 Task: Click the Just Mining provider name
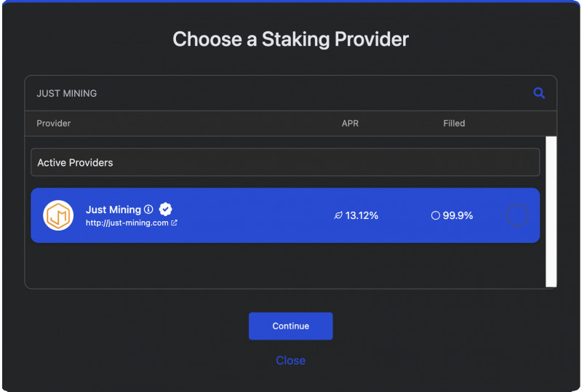(113, 209)
